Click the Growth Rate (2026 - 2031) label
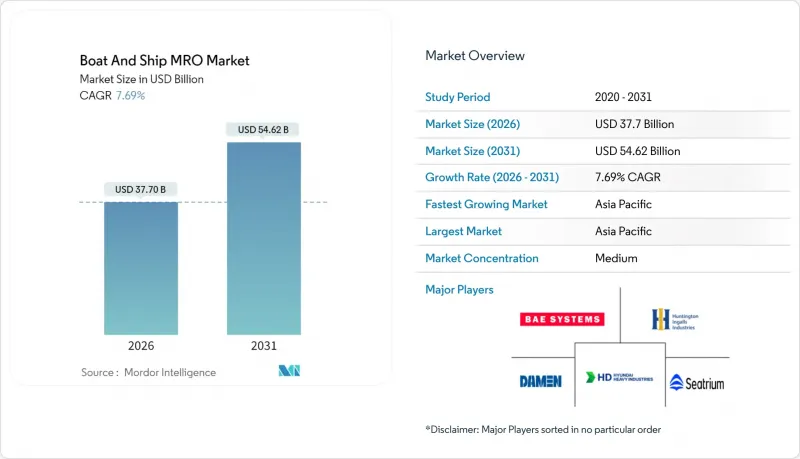800x459 pixels. coord(492,178)
